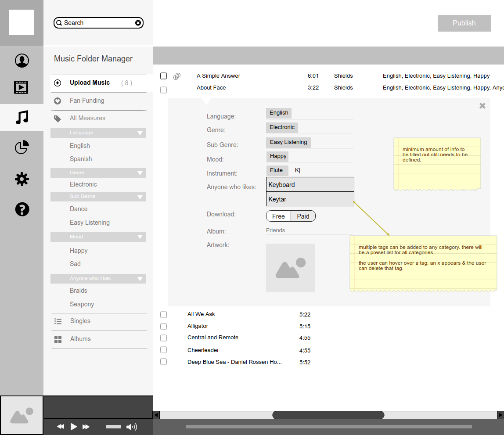This screenshot has height=435, width=504.
Task: Choose Keytar from instrument suggestions
Action: click(x=310, y=199)
